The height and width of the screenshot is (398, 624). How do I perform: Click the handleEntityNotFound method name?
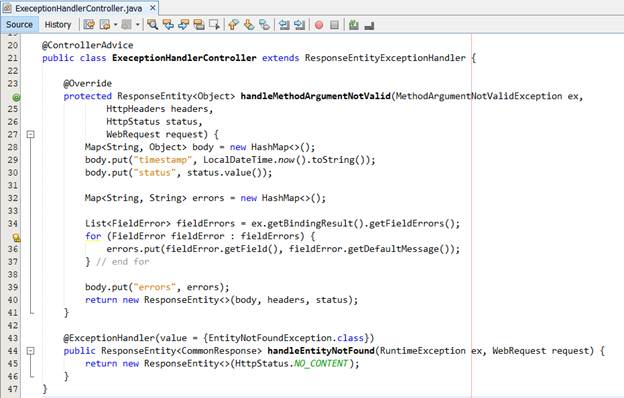tap(321, 351)
